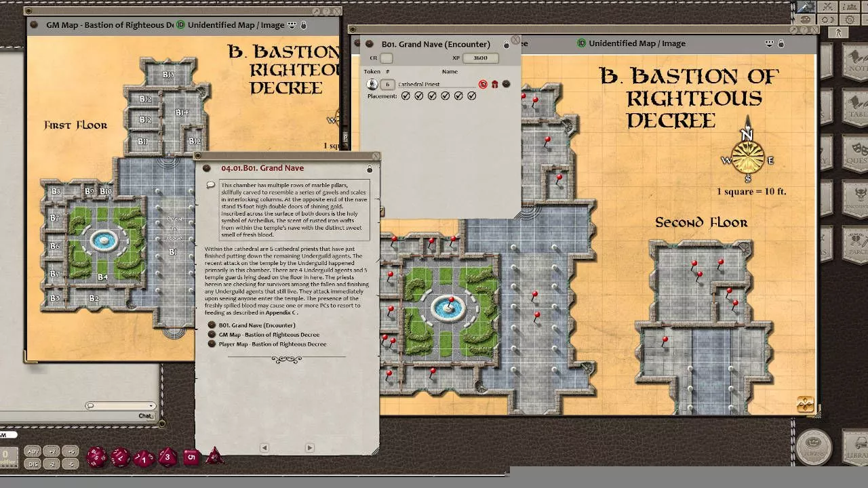The height and width of the screenshot is (488, 868).
Task: Apply the -2 modifier button
Action: [x=51, y=464]
